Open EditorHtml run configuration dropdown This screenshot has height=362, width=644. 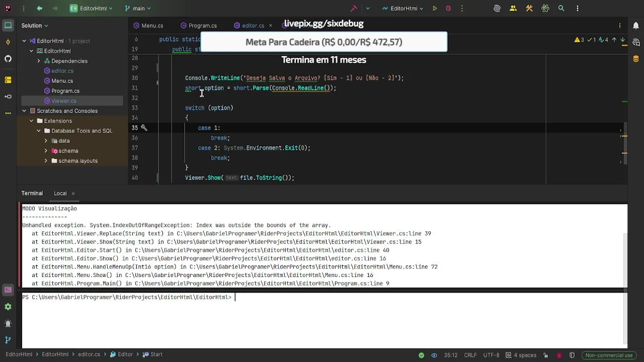403,9
